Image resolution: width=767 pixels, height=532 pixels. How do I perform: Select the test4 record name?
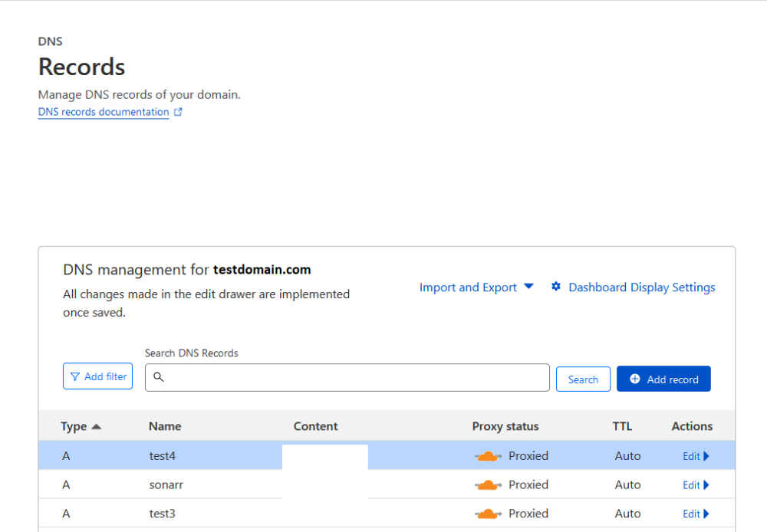pos(163,455)
